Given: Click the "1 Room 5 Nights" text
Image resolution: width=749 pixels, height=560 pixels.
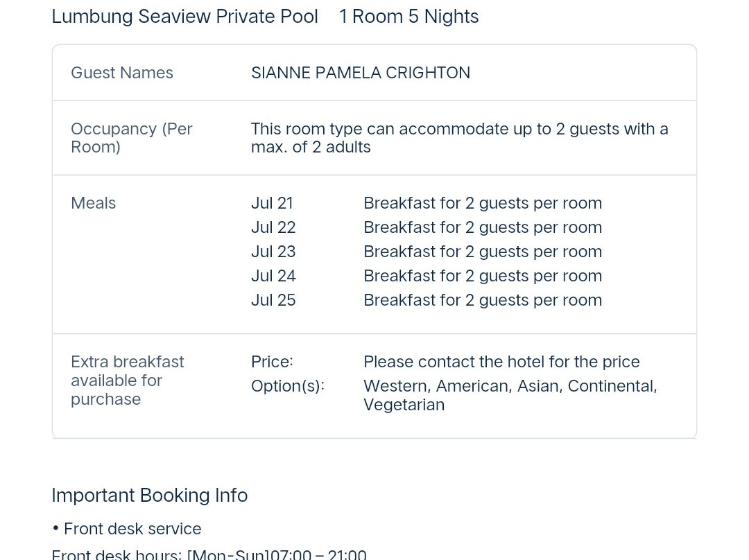Looking at the screenshot, I should tap(408, 17).
